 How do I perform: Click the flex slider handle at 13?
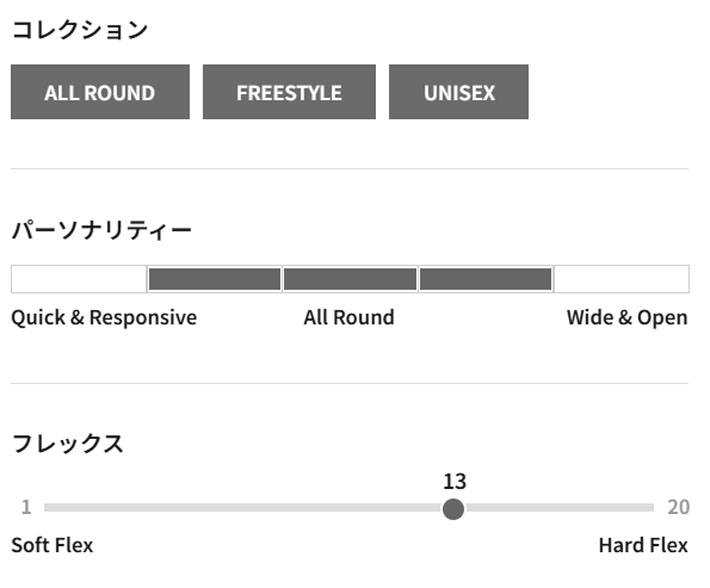tap(453, 508)
